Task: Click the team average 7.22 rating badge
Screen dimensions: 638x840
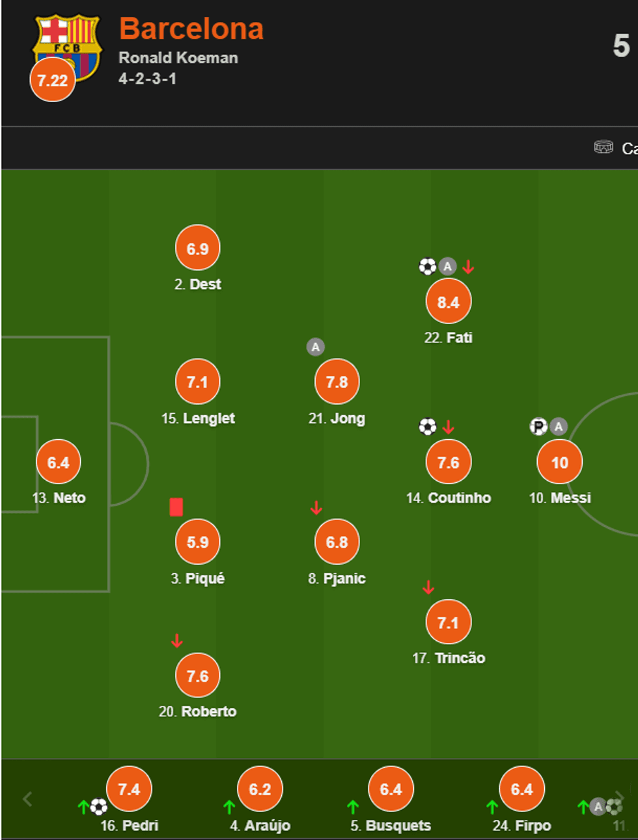Action: coord(53,80)
